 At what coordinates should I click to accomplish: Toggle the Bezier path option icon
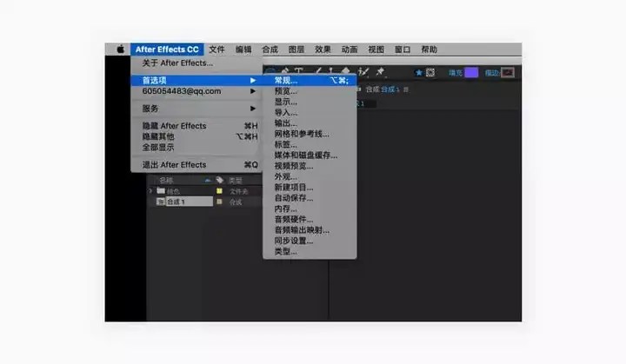(x=430, y=73)
